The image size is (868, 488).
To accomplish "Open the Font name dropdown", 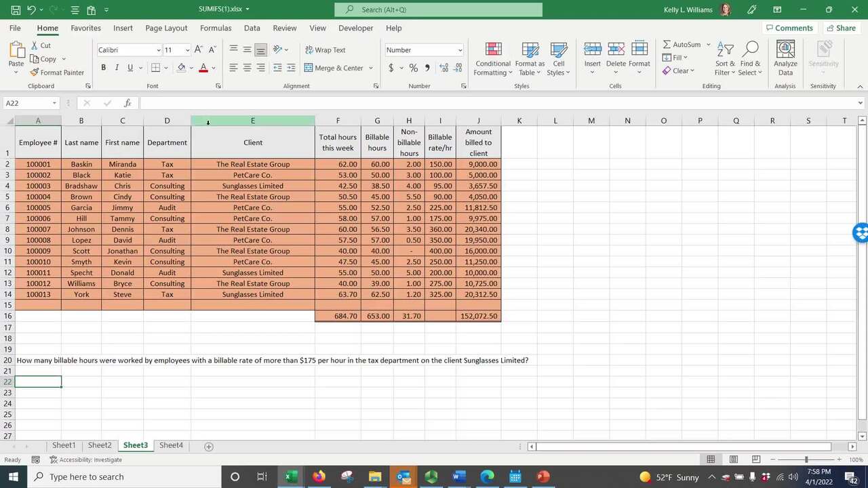I will point(159,50).
